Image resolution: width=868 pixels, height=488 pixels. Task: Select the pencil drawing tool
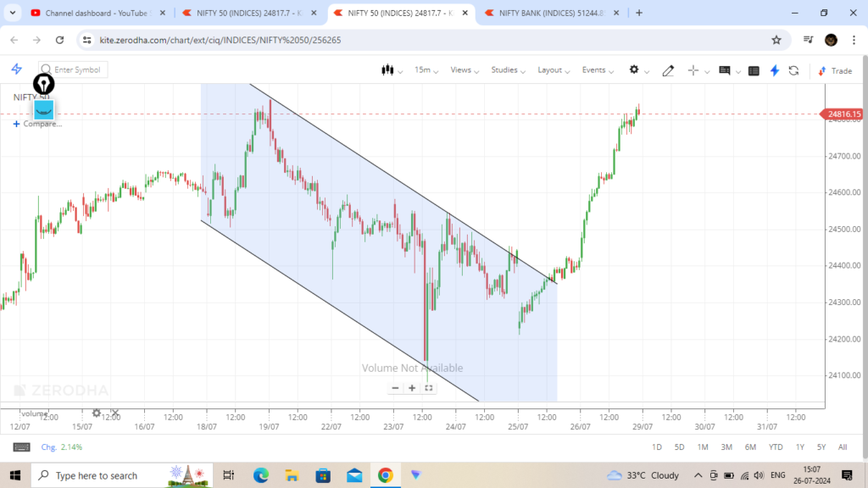pos(668,70)
